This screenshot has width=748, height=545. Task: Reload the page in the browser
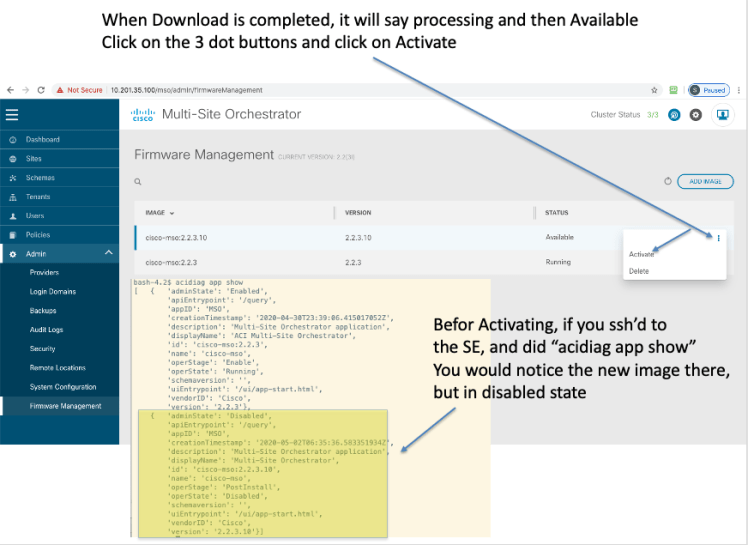[41, 90]
